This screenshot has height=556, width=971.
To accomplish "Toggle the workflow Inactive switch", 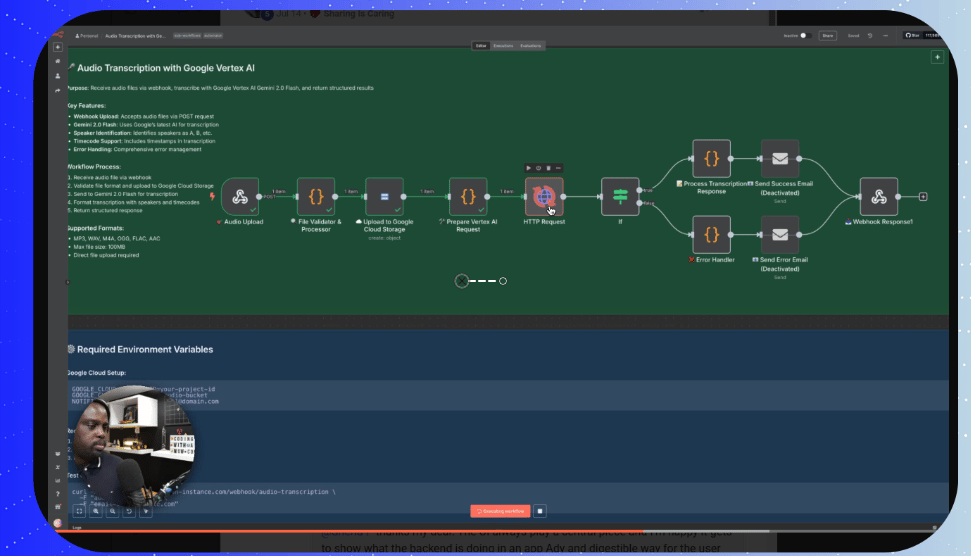I will tap(805, 36).
